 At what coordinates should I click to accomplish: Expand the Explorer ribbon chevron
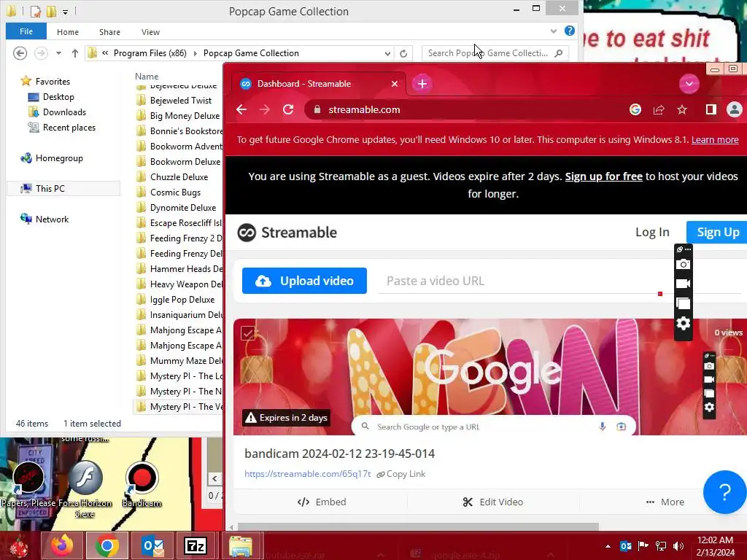pos(553,31)
